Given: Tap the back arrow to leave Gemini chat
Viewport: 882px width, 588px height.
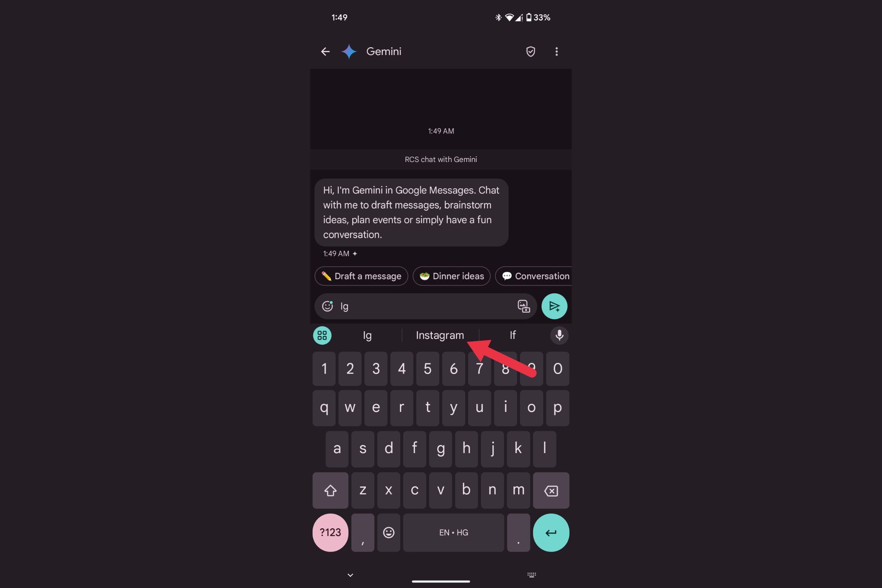Looking at the screenshot, I should click(326, 51).
